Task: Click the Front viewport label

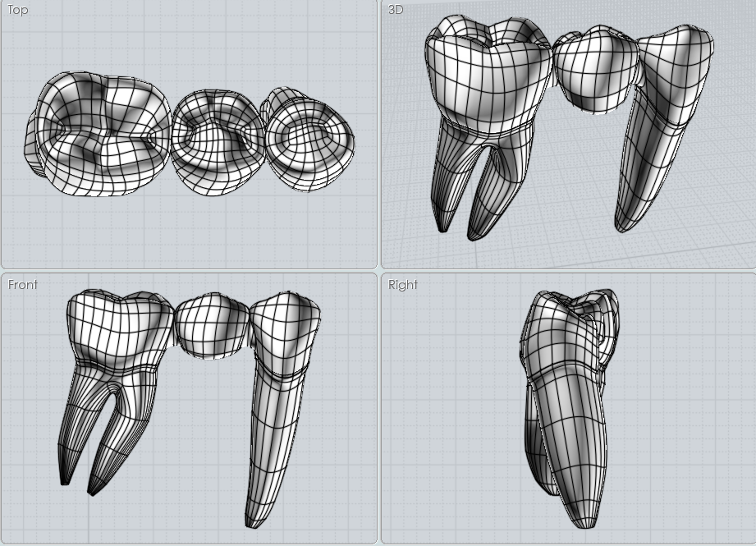Action: [22, 285]
